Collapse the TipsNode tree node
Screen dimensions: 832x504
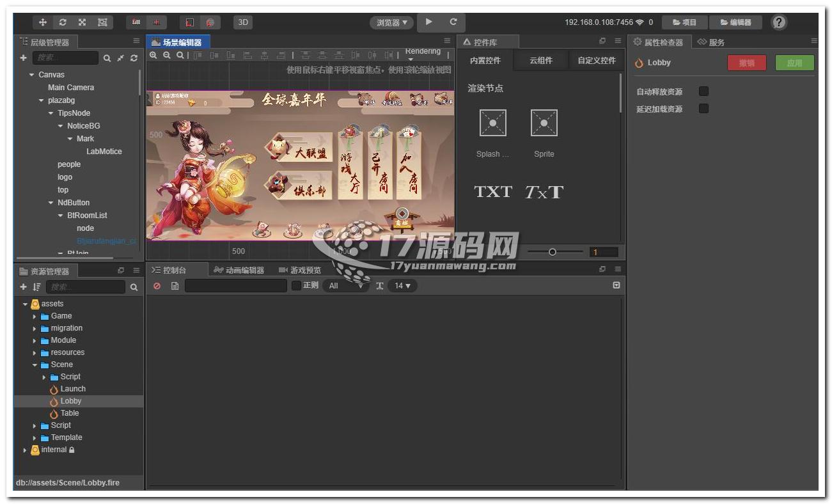51,113
